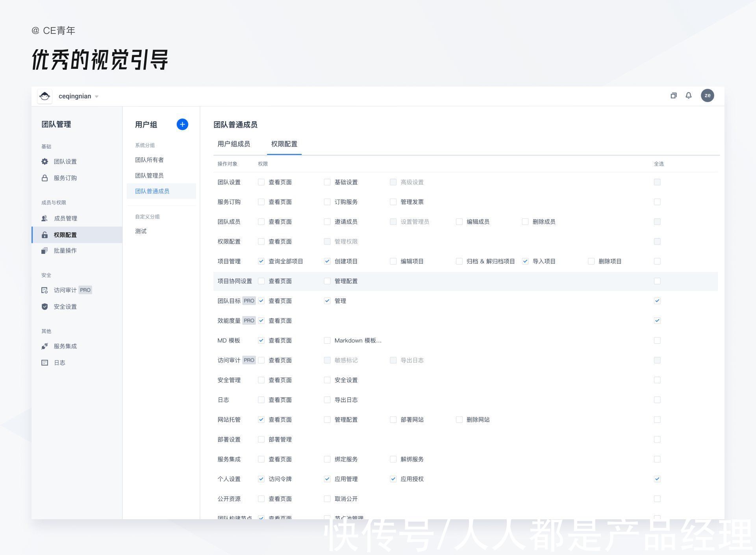The image size is (756, 555).
Task: Check 部署网站 permission
Action: [393, 420]
